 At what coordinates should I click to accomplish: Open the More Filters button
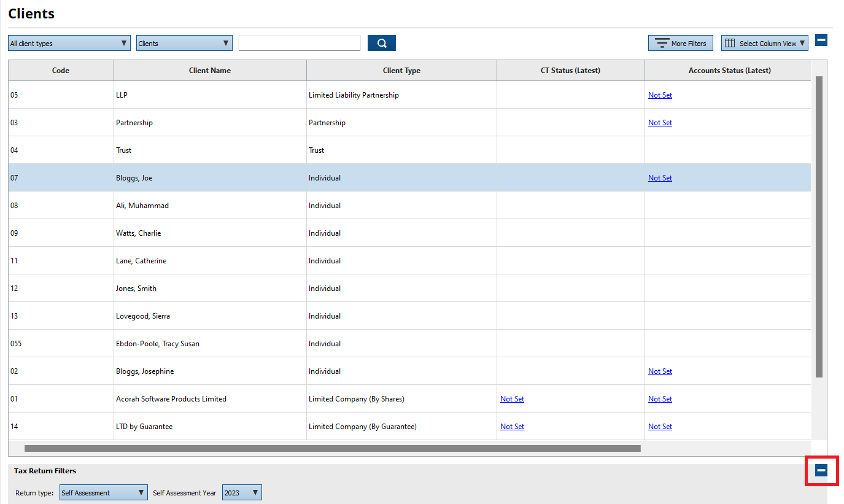click(x=680, y=43)
